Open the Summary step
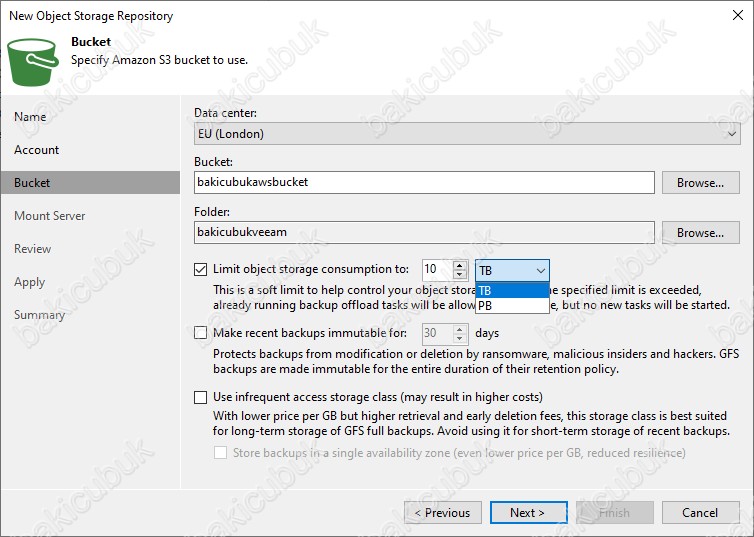 pos(39,315)
